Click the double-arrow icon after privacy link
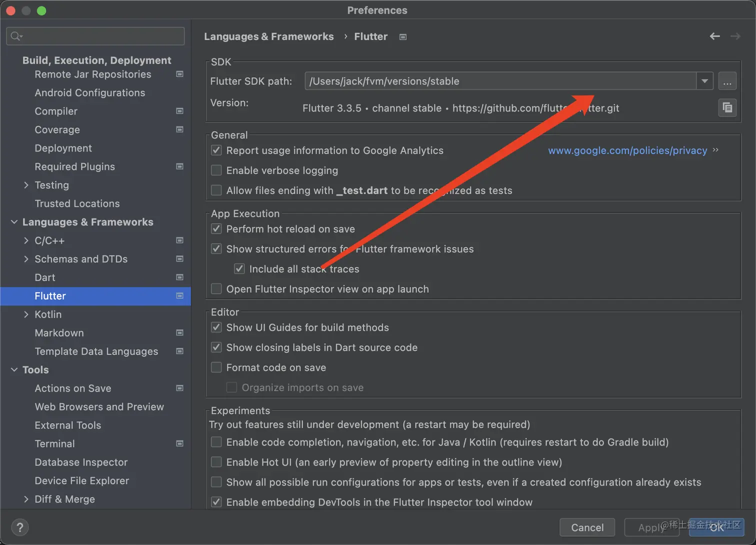 [x=715, y=150]
